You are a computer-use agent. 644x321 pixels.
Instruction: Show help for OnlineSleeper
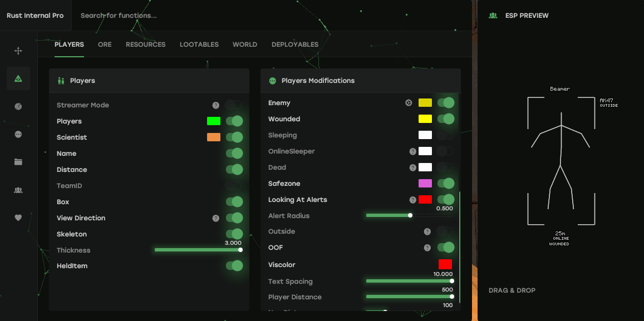pos(413,151)
